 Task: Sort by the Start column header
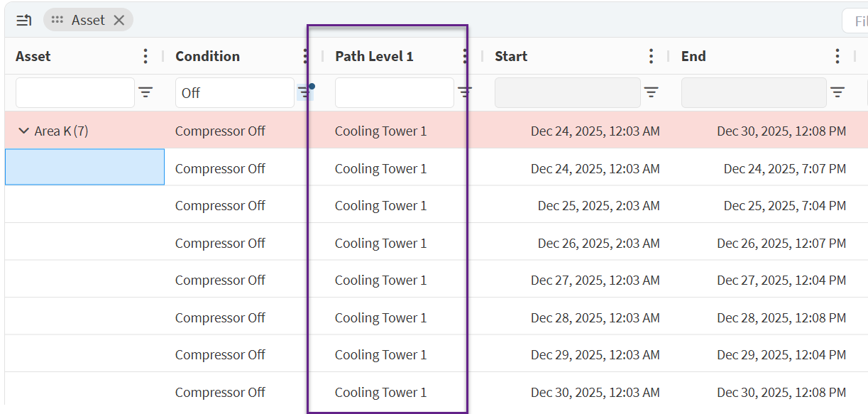coord(511,56)
